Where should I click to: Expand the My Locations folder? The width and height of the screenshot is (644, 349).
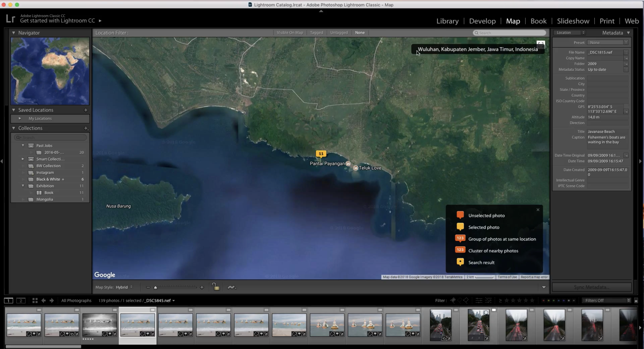(20, 118)
